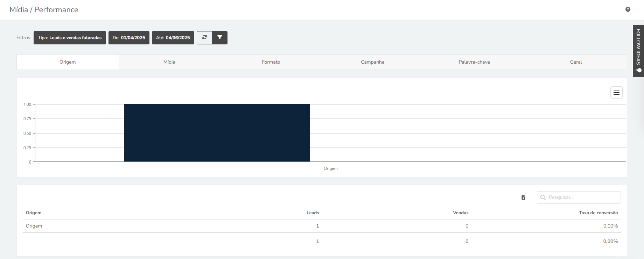The height and width of the screenshot is (259, 644).
Task: Switch to the Formato tab
Action: [271, 62]
